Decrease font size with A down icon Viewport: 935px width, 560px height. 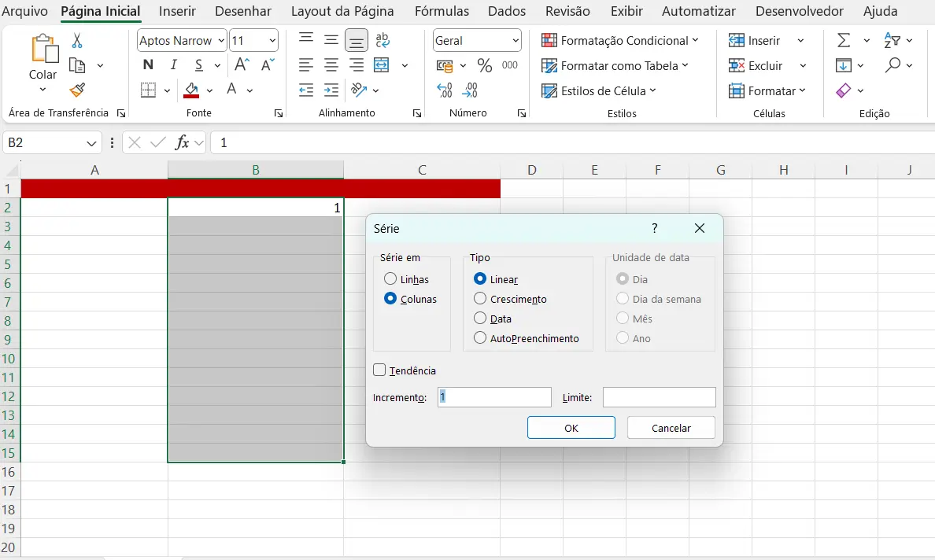[x=268, y=65]
